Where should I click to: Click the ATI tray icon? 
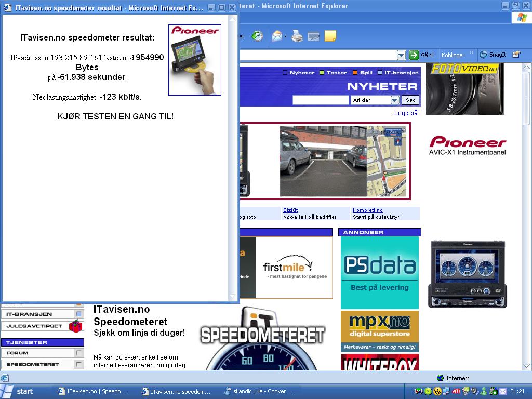point(456,391)
